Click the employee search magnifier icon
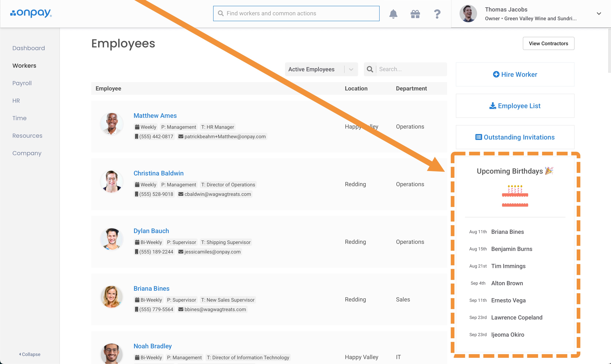Viewport: 611px width, 364px height. pyautogui.click(x=370, y=69)
